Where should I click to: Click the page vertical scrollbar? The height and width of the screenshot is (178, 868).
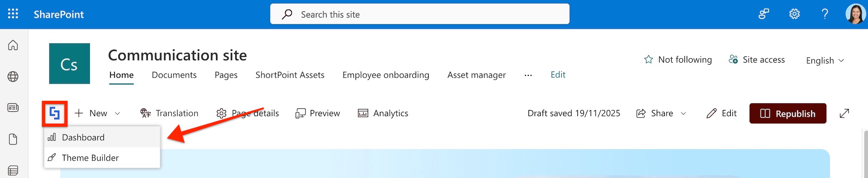[866, 154]
